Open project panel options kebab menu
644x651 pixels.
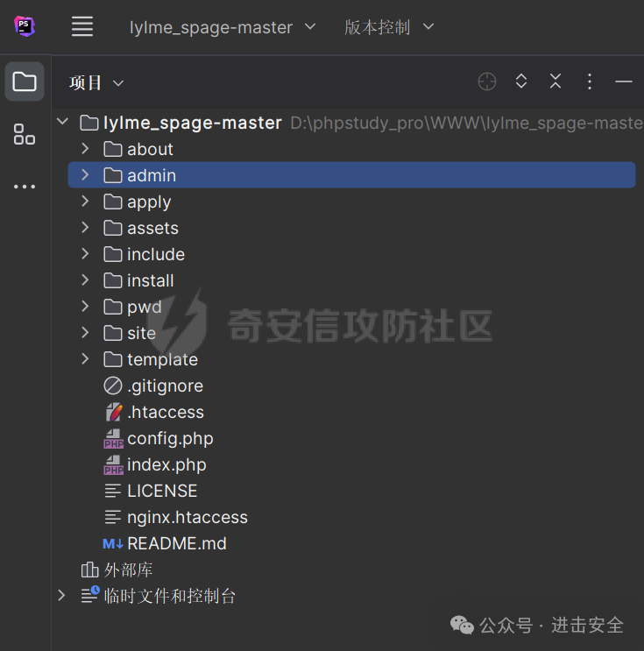point(589,81)
